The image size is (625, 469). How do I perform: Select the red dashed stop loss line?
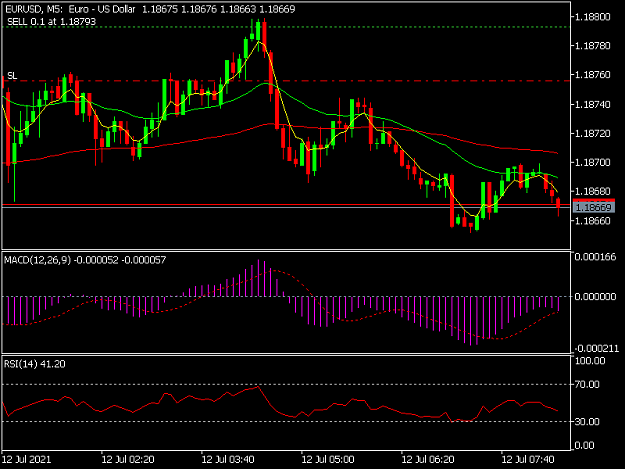pyautogui.click(x=286, y=81)
